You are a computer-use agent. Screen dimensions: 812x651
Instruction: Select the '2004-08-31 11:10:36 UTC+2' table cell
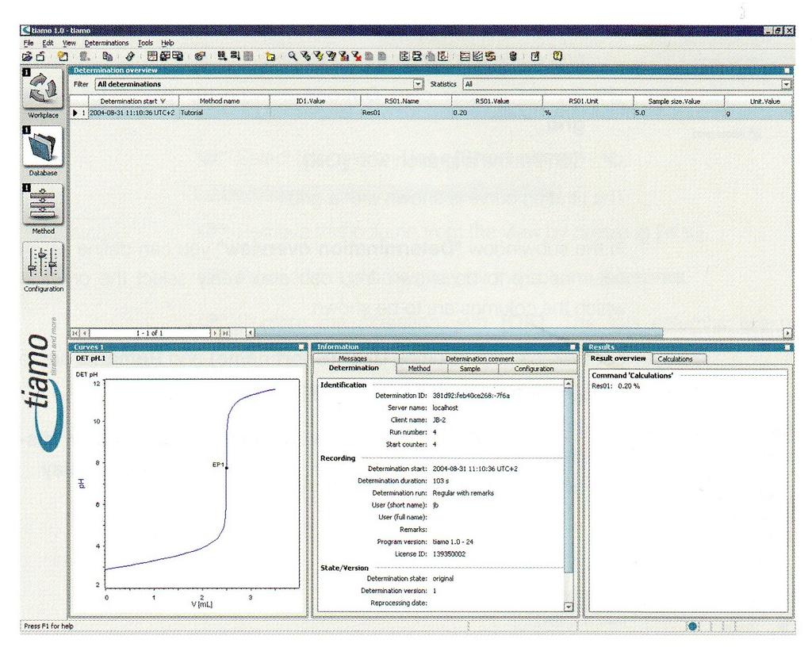(133, 113)
